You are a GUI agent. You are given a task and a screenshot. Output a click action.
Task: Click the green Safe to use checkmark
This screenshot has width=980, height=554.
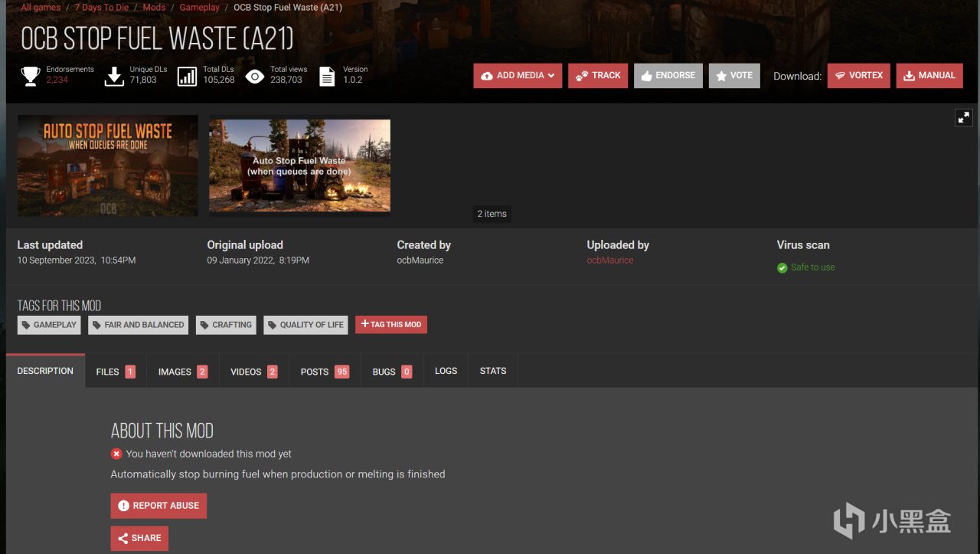pos(782,267)
